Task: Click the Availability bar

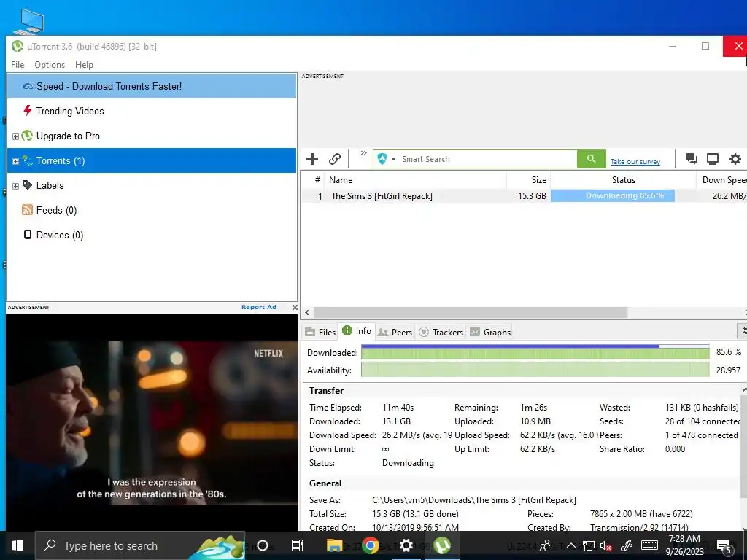Action: point(535,370)
